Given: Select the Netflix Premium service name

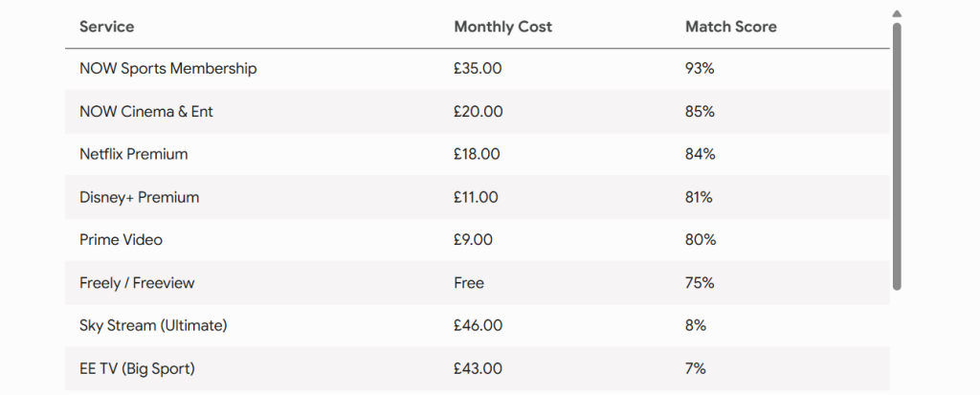Looking at the screenshot, I should click(x=134, y=154).
